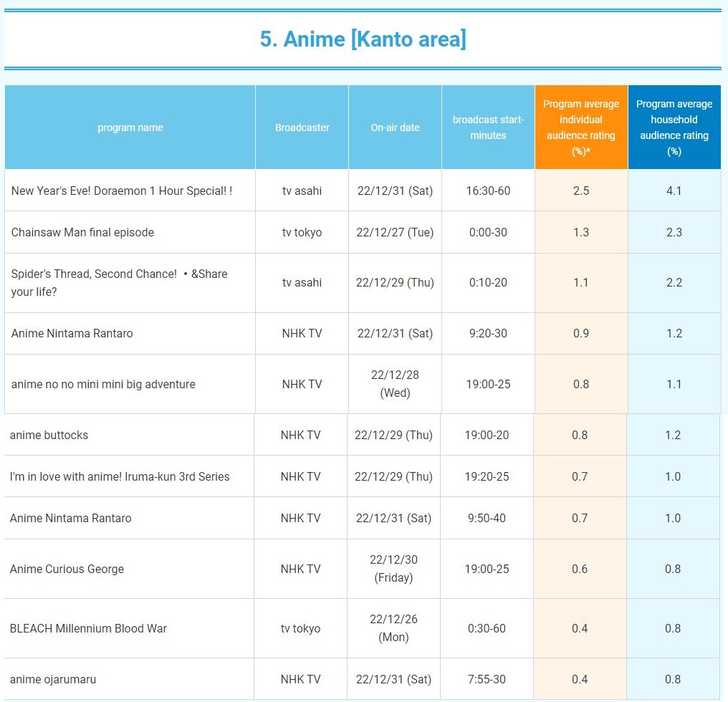
Task: Click 'Anime Nintama Rantaro' in the 9:50-40 row
Action: tap(70, 518)
